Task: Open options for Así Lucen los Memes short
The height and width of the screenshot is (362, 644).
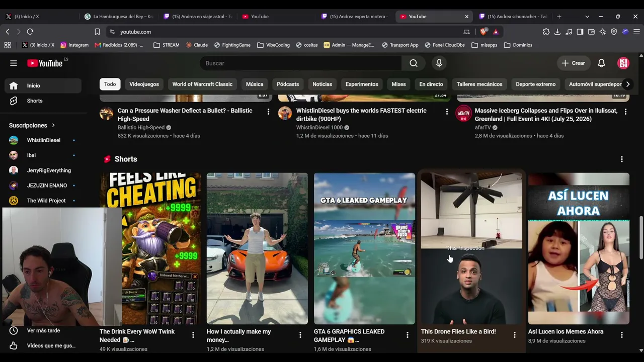Action: (x=621, y=335)
